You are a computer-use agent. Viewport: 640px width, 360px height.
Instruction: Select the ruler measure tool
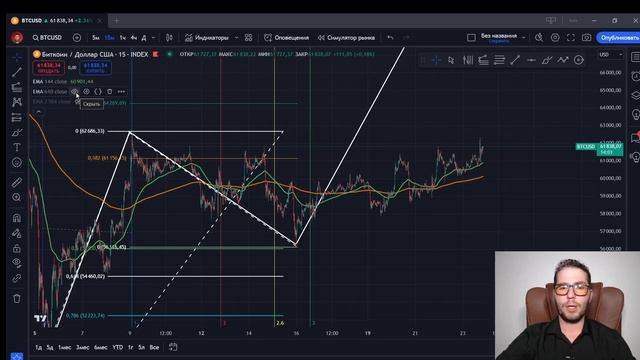17,182
